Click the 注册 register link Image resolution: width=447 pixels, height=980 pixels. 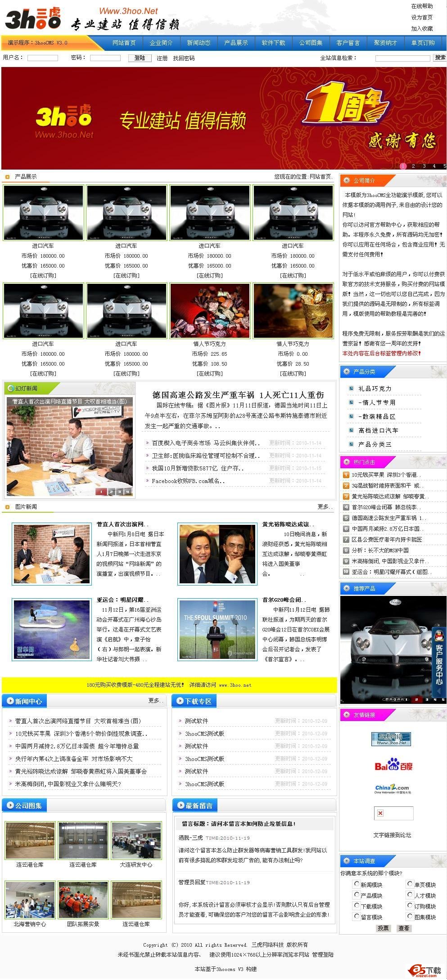pyautogui.click(x=162, y=58)
